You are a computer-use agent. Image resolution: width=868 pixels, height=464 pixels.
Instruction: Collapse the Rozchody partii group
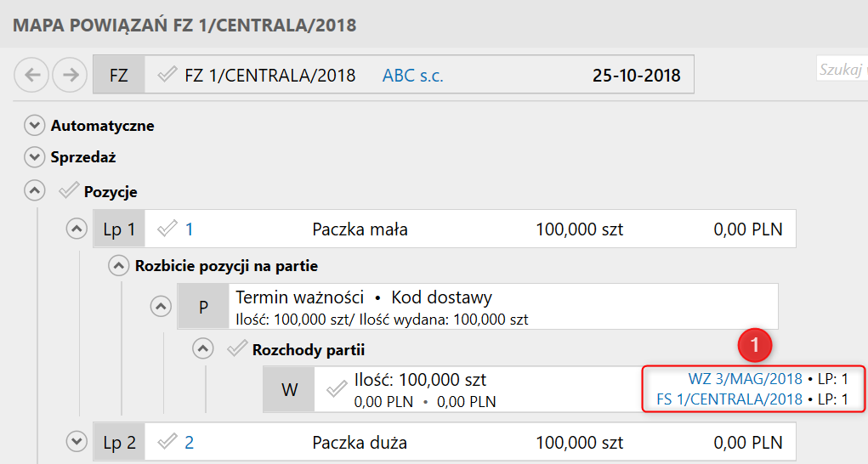pos(202,348)
